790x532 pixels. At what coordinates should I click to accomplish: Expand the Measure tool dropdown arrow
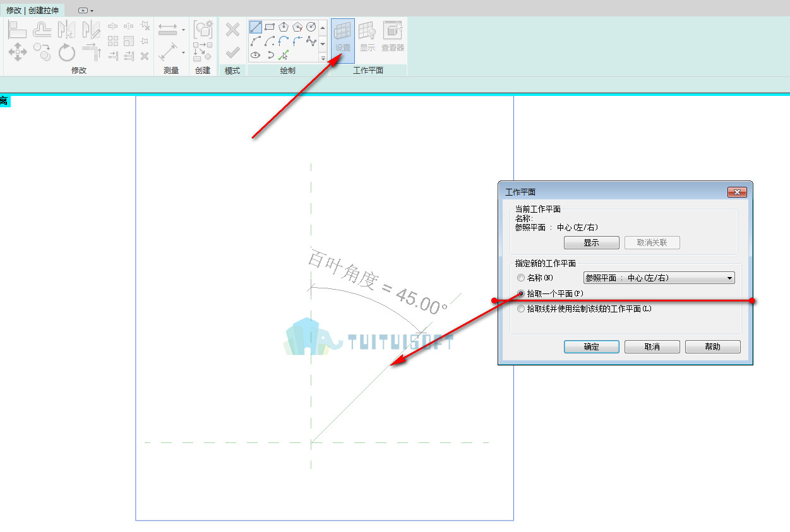point(183,30)
